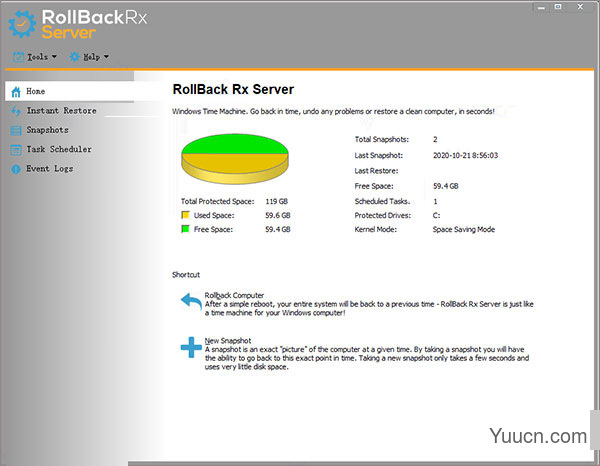Click the blue plus New Snapshot icon
The width and height of the screenshot is (600, 466).
191,347
